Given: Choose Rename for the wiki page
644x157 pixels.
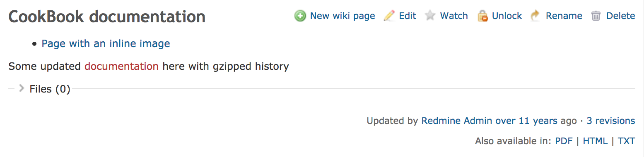Looking at the screenshot, I should (564, 16).
